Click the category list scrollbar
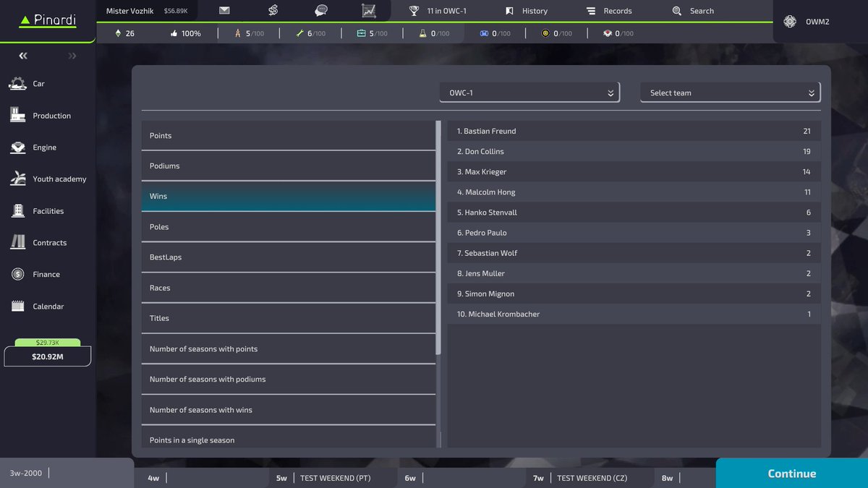Screen dimensions: 868x488 [438, 238]
